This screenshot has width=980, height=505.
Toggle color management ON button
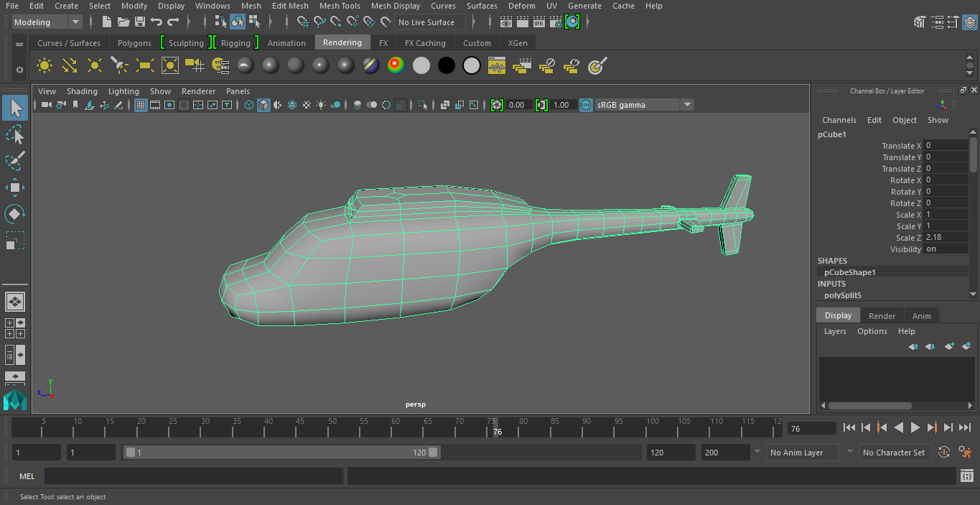tap(586, 105)
